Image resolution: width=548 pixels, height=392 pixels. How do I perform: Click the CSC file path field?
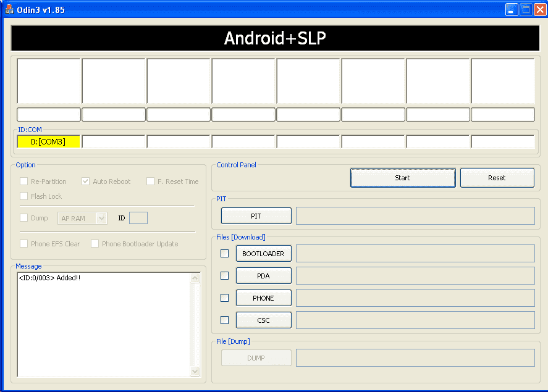(x=415, y=320)
